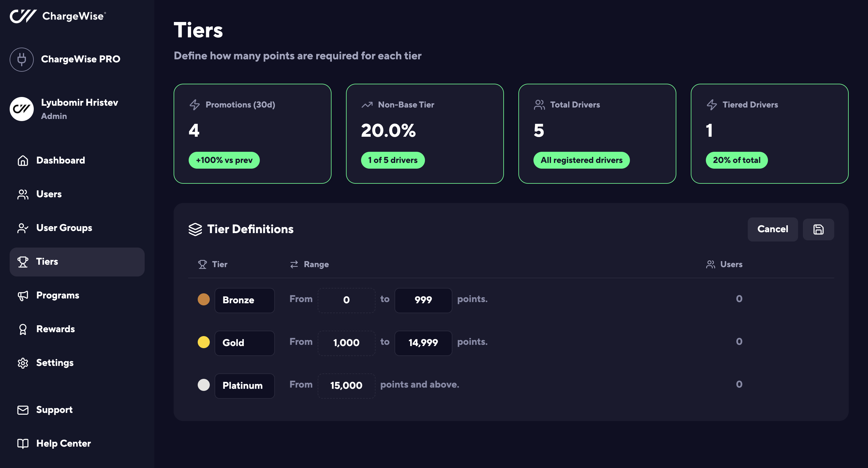Screen dimensions: 868x468
Task: Click the ChargeWise PRO plug icon
Action: click(22, 59)
